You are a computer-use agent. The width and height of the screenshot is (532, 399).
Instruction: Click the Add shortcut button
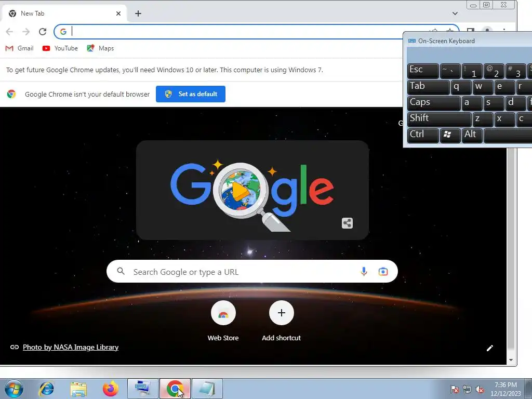pos(281,321)
